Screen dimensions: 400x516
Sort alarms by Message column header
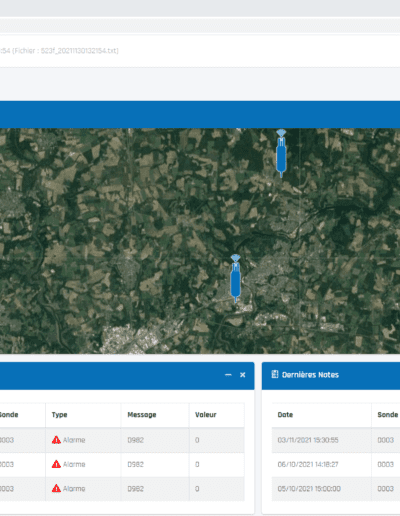click(x=142, y=415)
